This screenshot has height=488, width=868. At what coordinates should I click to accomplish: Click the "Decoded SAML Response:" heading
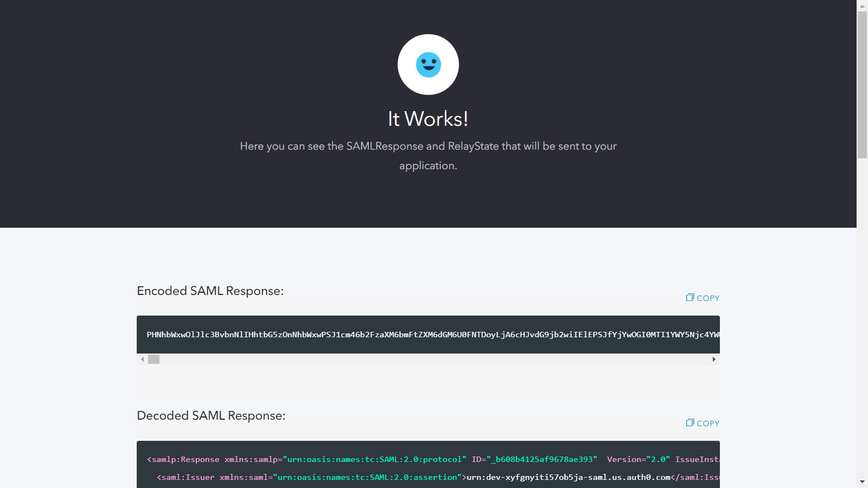(211, 416)
